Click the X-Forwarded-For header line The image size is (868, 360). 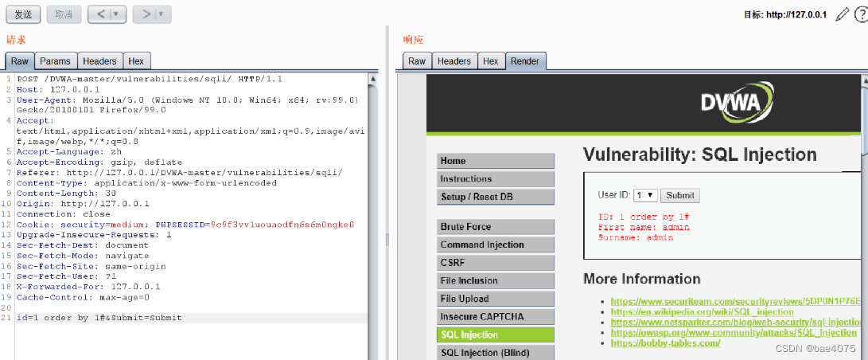coord(88,287)
